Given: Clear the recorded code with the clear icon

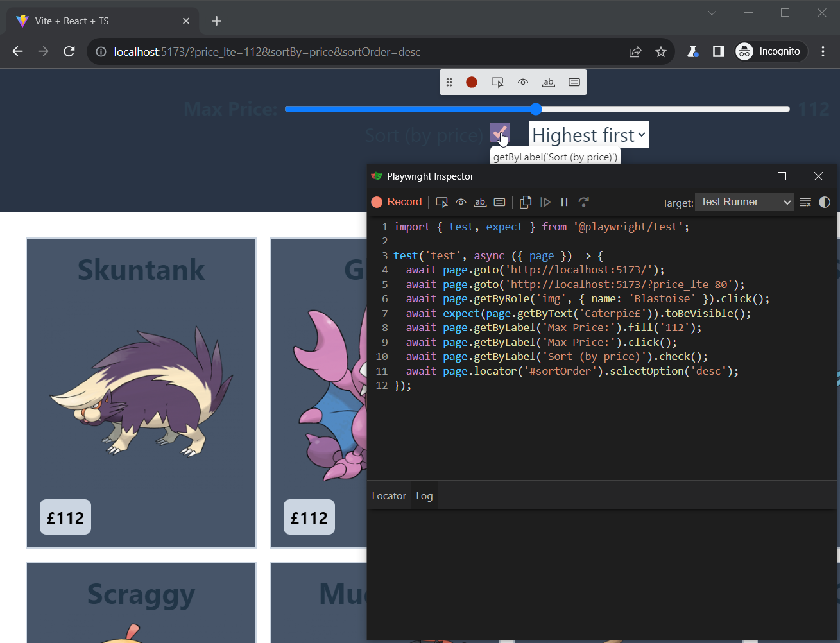Looking at the screenshot, I should [805, 202].
